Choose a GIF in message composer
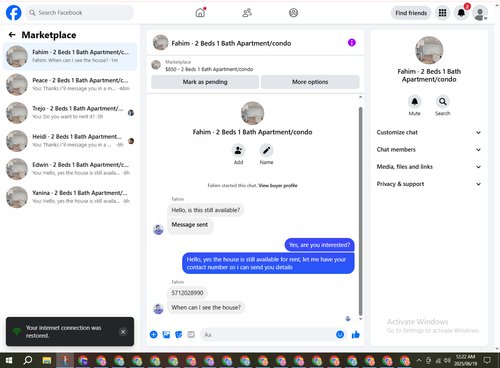The height and width of the screenshot is (368, 500). coord(191,335)
